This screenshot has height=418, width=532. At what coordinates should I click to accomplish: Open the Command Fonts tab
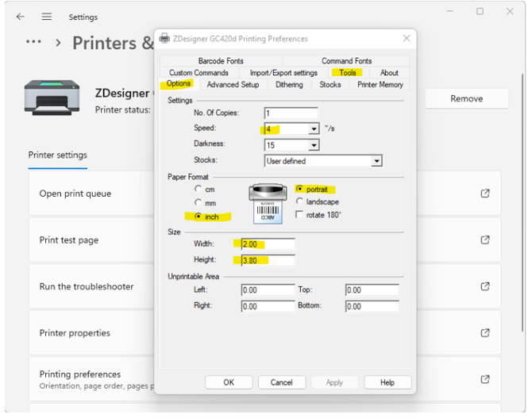click(346, 61)
